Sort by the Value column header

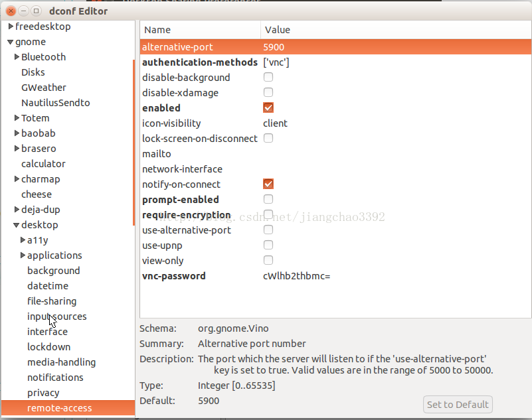coord(396,30)
